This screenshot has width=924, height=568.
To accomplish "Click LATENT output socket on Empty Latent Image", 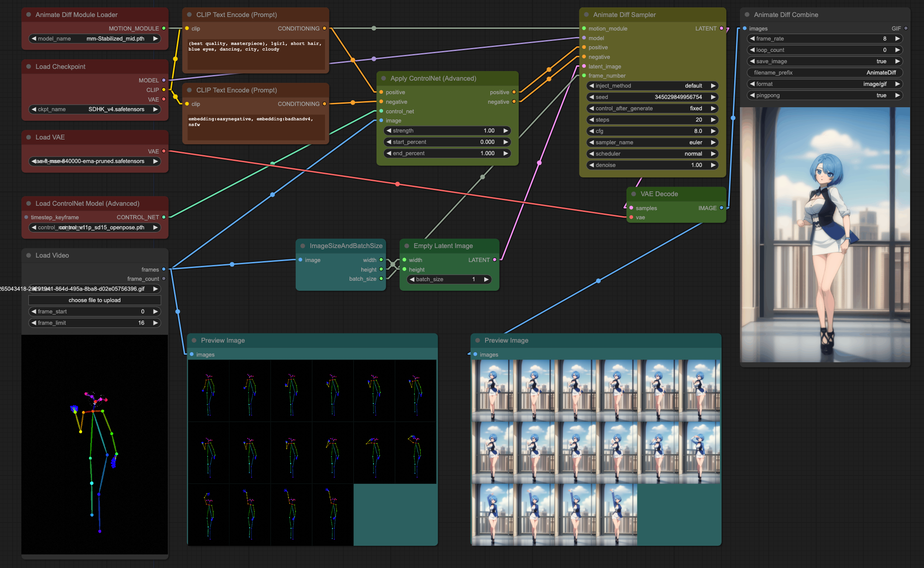I will click(494, 260).
